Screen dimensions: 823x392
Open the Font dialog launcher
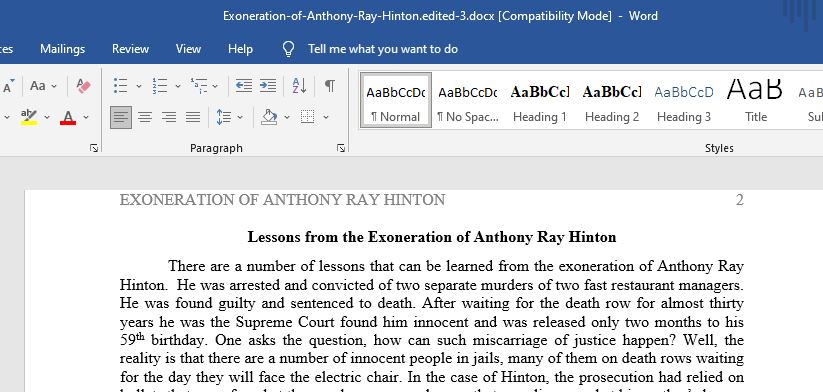pyautogui.click(x=94, y=149)
